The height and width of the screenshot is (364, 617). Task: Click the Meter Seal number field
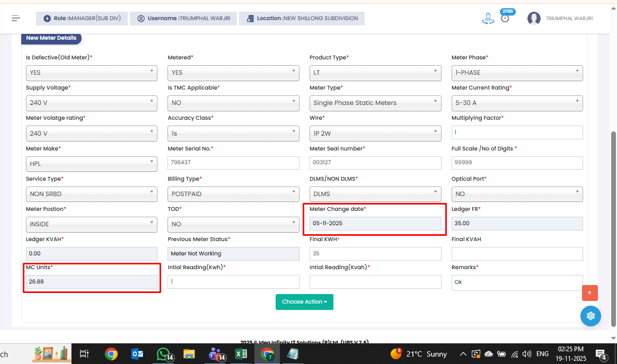pyautogui.click(x=375, y=163)
